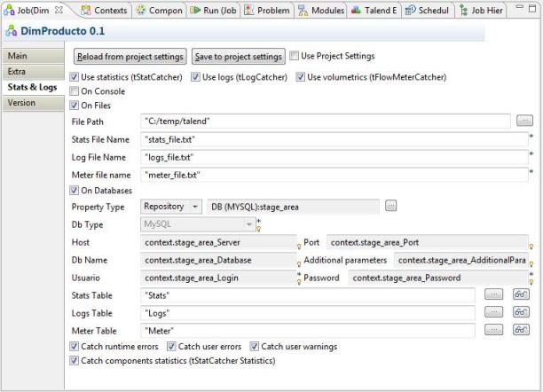Browse for the File Path folder
The height and width of the screenshot is (392, 543).
coord(524,120)
